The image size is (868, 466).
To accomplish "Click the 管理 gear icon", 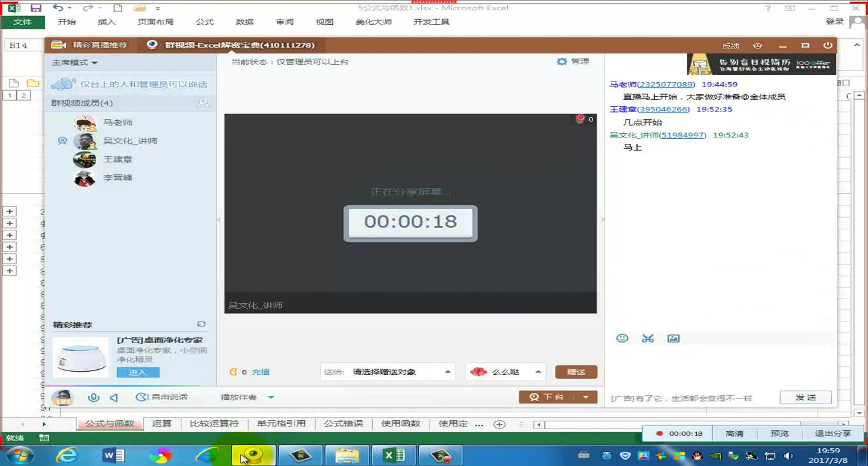I will 561,62.
